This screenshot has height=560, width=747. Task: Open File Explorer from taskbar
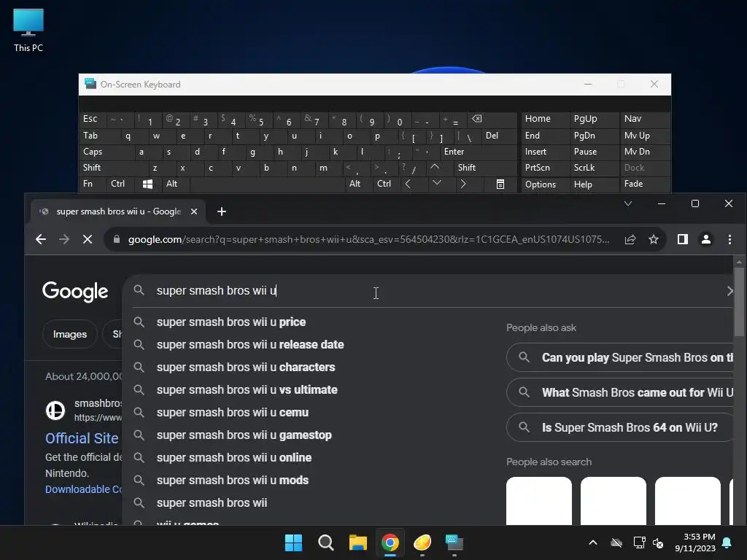[357, 542]
